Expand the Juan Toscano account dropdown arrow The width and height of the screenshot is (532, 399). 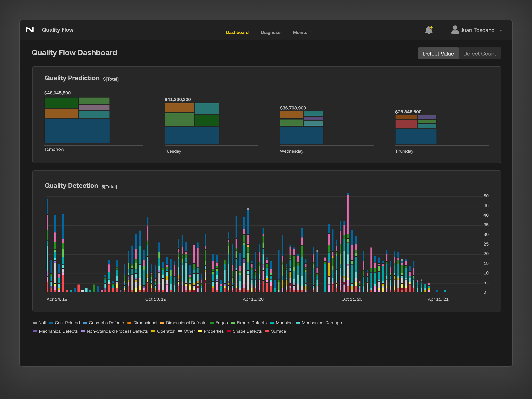pos(501,30)
